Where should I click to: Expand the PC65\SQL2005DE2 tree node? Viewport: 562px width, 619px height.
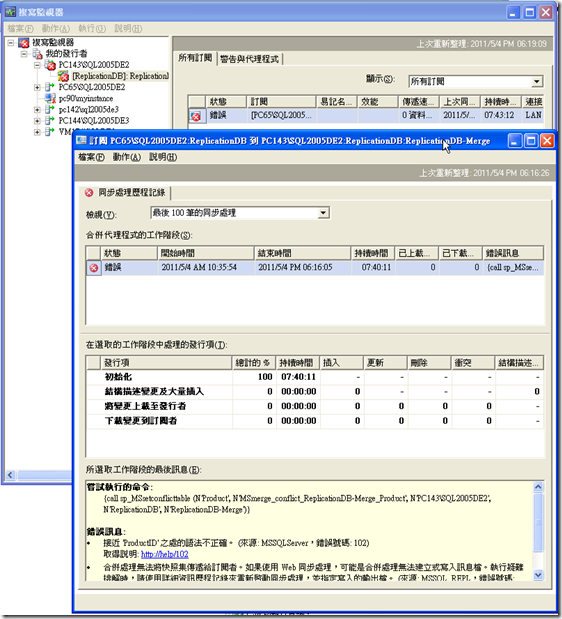click(37, 87)
